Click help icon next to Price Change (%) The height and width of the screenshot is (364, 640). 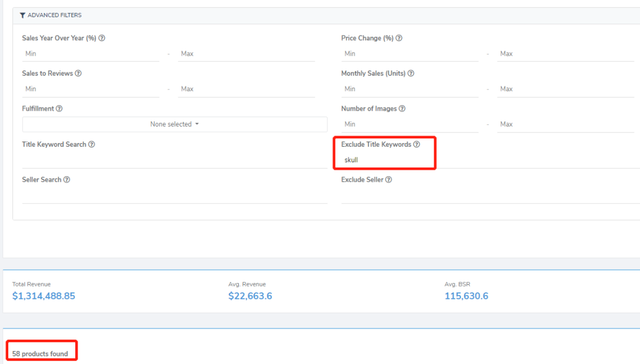pos(399,38)
